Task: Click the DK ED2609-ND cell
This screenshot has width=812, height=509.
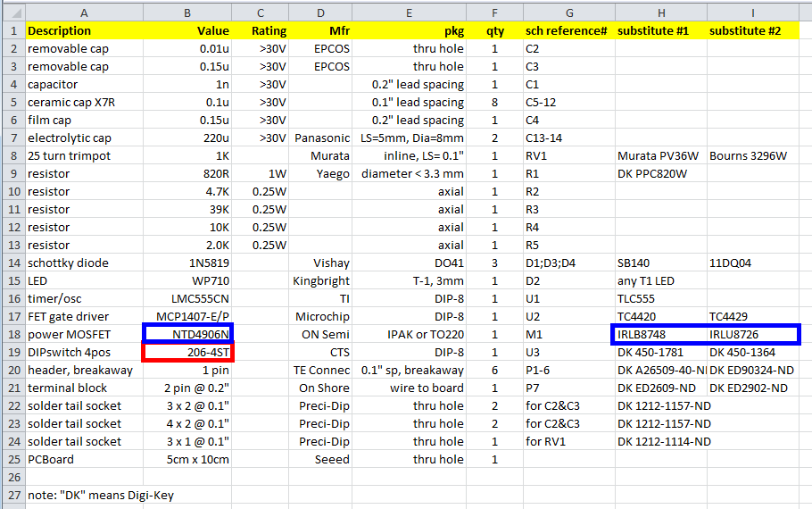Action: [x=661, y=388]
